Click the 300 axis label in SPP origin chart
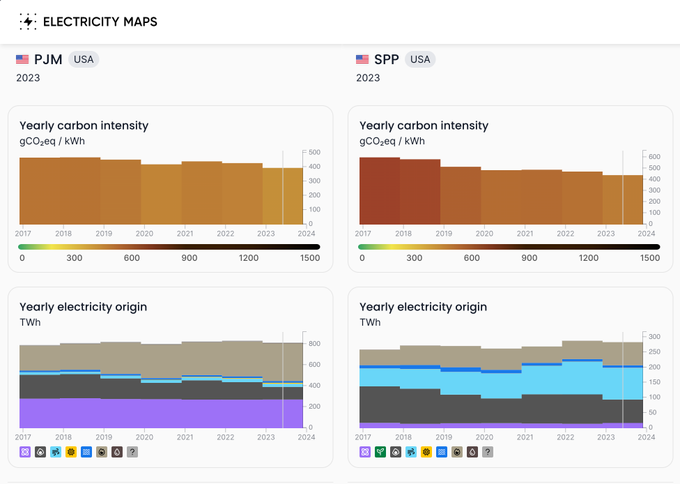Viewport: 680px width, 484px height. tap(654, 337)
